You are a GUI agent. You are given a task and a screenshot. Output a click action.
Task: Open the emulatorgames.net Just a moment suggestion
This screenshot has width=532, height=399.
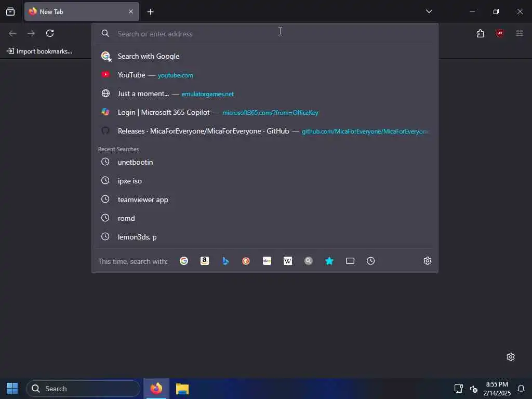click(264, 94)
